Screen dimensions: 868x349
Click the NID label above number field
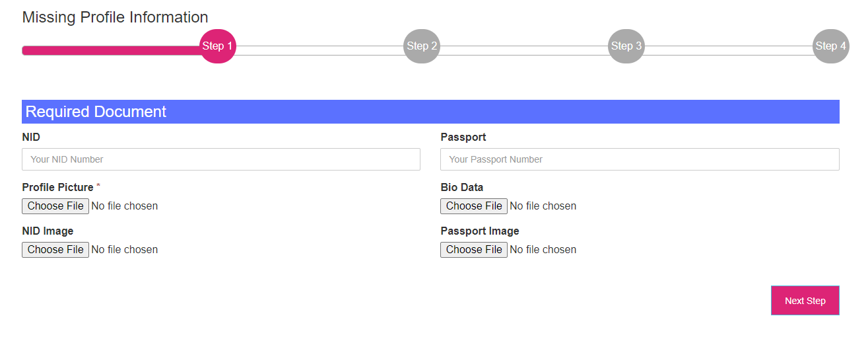pyautogui.click(x=31, y=137)
